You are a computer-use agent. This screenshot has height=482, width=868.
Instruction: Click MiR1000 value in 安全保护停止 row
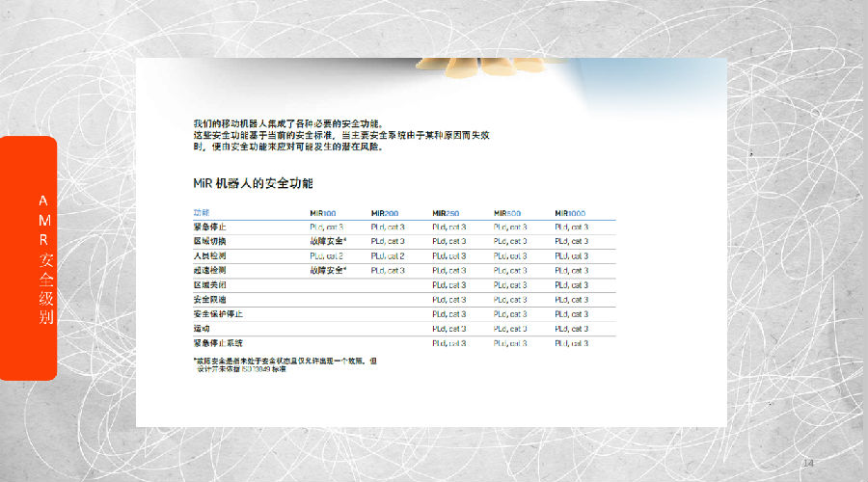[571, 314]
